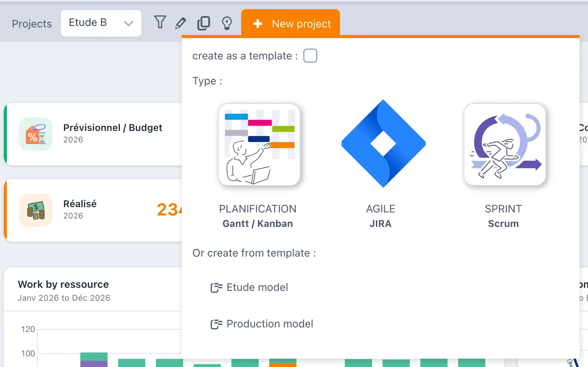Image resolution: width=588 pixels, height=367 pixels.
Task: Open the Réalisé card title
Action: (x=80, y=204)
